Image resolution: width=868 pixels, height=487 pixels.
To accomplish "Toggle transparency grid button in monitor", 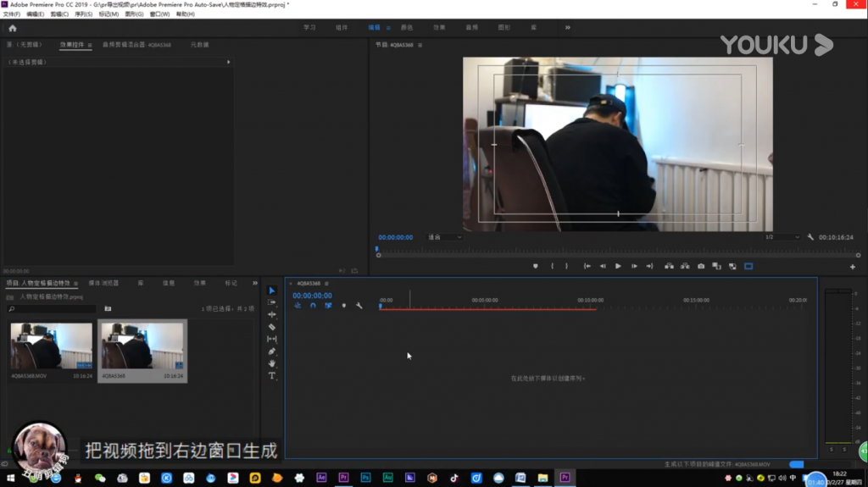I will click(732, 266).
